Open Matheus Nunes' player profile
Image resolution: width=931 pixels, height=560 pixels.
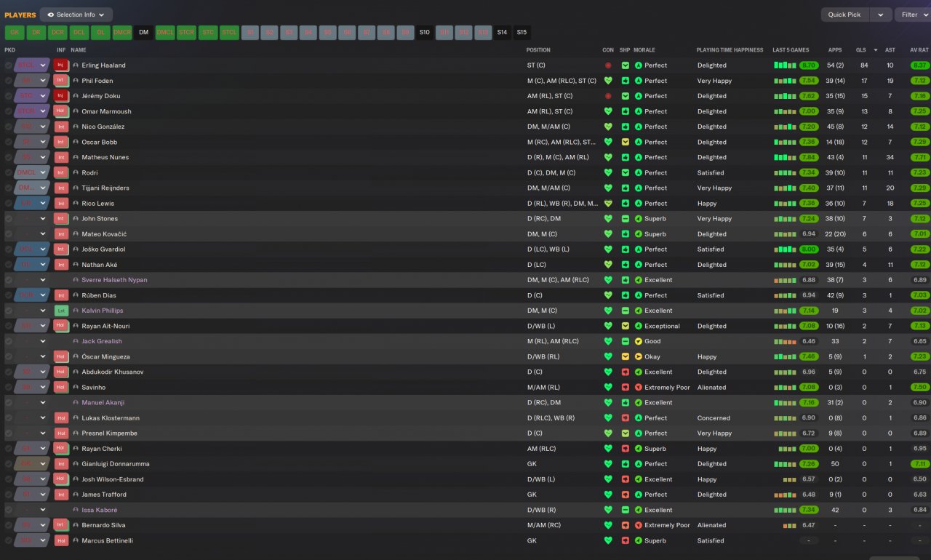[105, 157]
